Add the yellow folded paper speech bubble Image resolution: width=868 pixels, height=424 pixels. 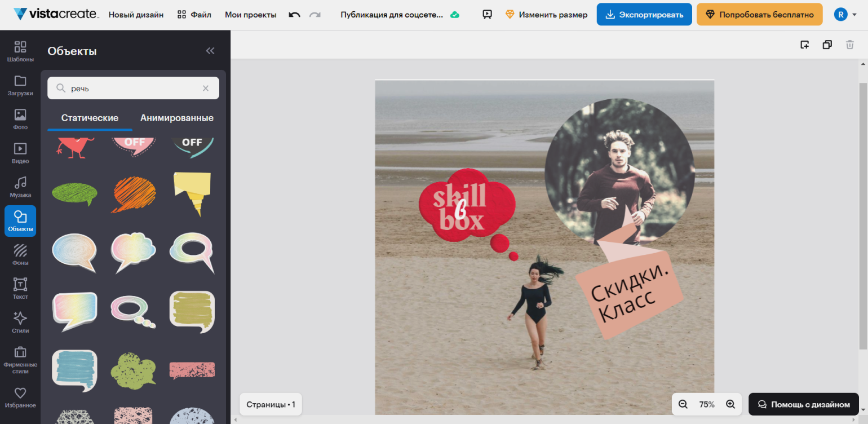[x=192, y=194]
